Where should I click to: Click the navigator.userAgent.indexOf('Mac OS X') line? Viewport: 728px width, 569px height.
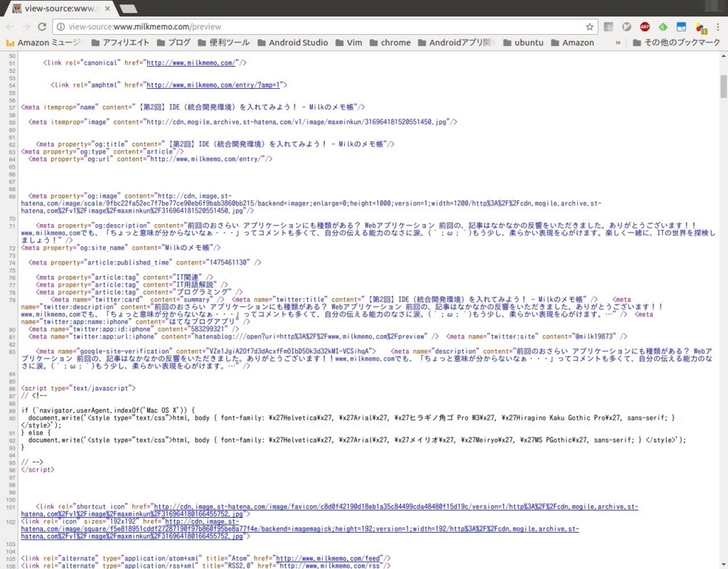pos(108,410)
